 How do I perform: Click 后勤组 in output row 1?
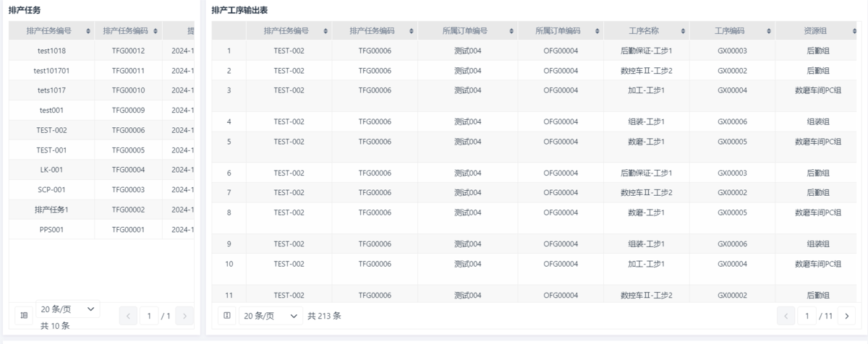pyautogui.click(x=818, y=51)
